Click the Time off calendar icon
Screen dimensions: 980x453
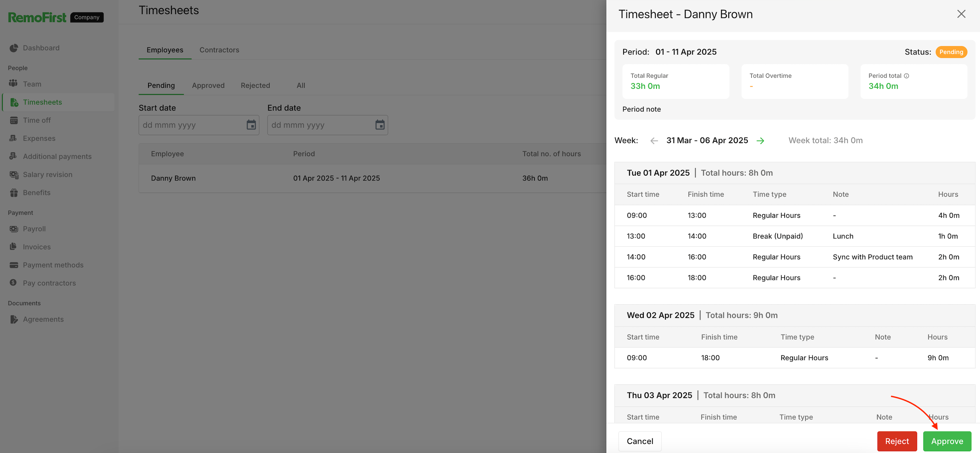(14, 120)
